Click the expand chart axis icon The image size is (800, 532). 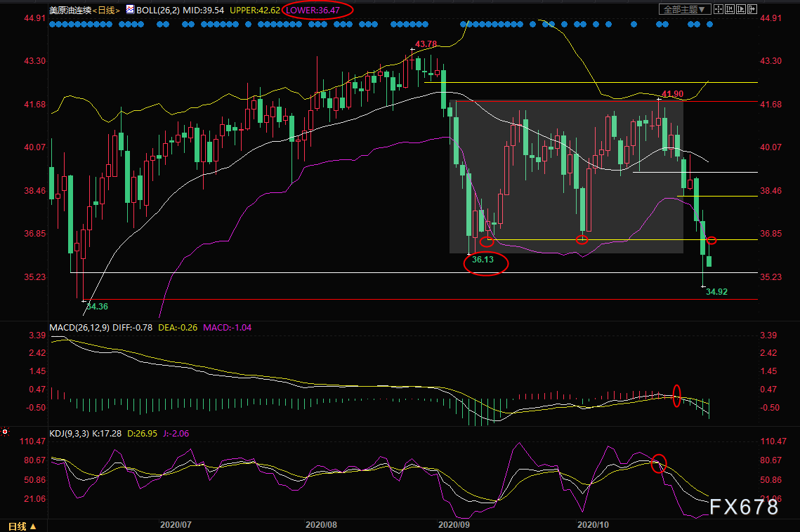741,9
